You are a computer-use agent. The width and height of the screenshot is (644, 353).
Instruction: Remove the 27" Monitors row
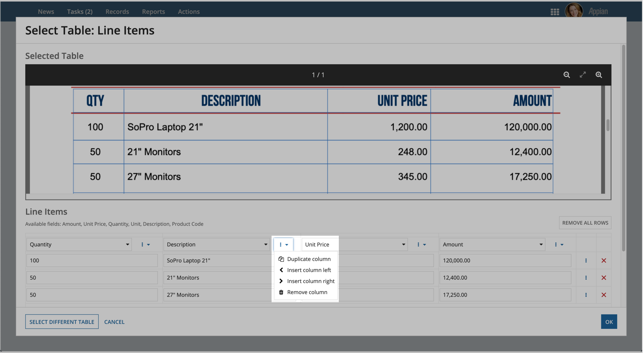tap(604, 295)
